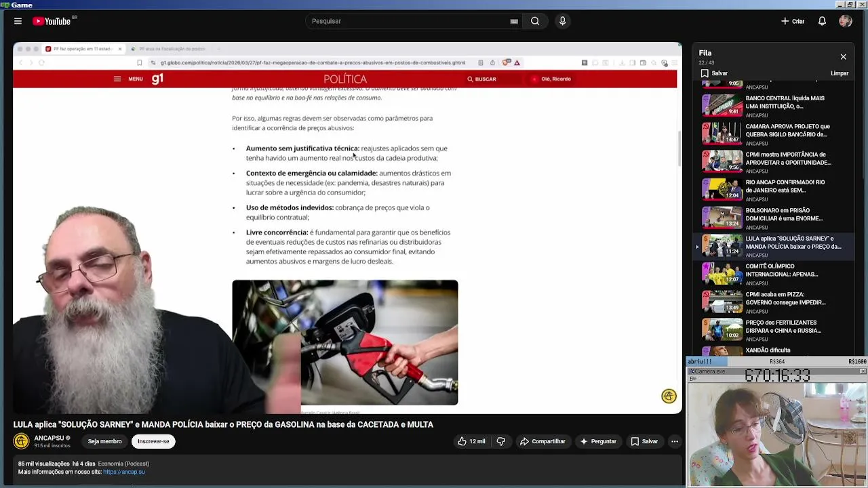This screenshot has height=488, width=868.
Task: Dislike the video with thumbs-down
Action: [501, 441]
